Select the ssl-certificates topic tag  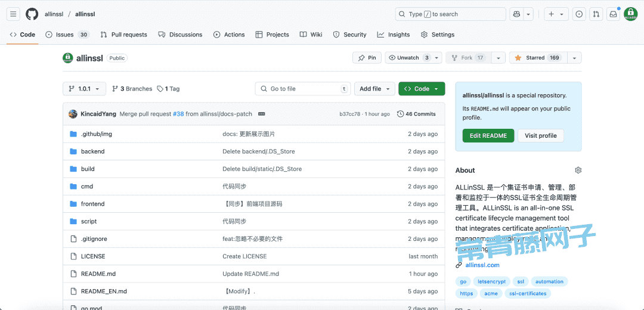coord(528,293)
